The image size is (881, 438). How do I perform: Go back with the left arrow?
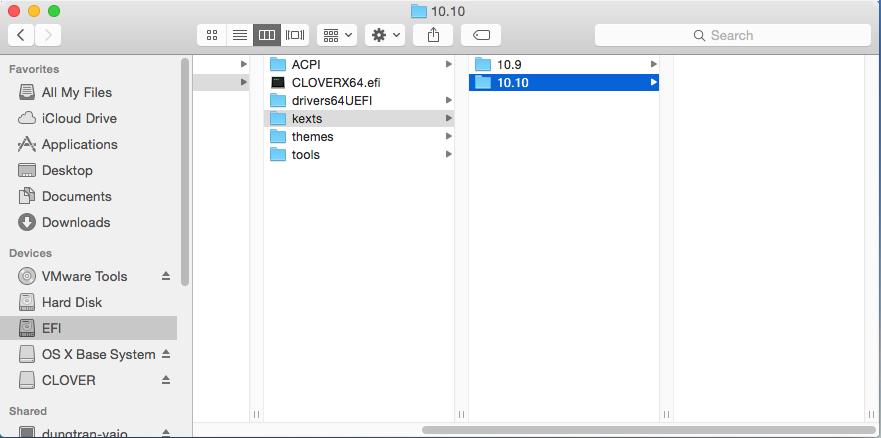pyautogui.click(x=21, y=35)
